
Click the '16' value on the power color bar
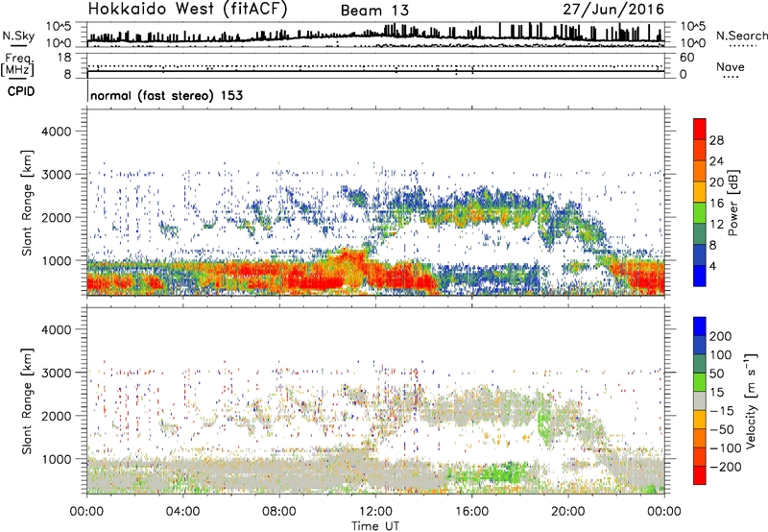click(x=716, y=204)
